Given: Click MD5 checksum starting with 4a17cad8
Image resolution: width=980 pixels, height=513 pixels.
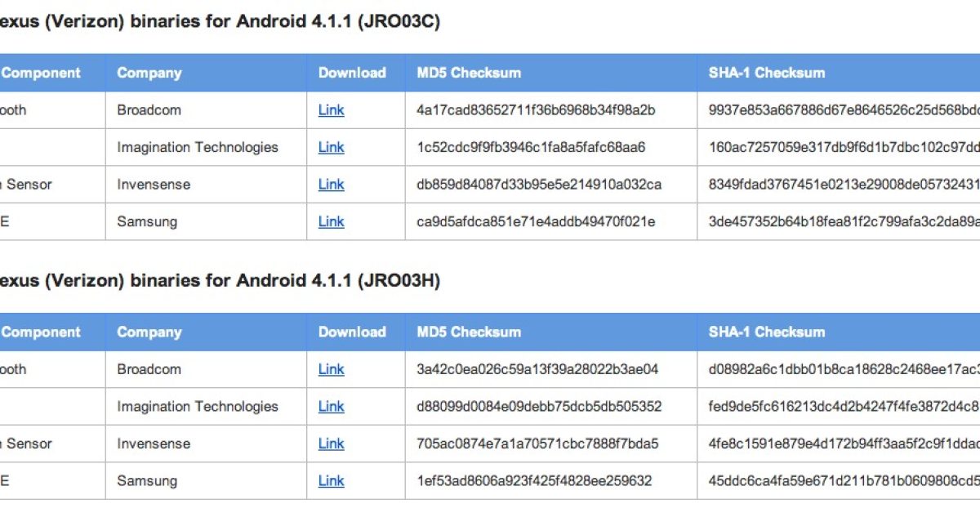Looking at the screenshot, I should click(537, 110).
